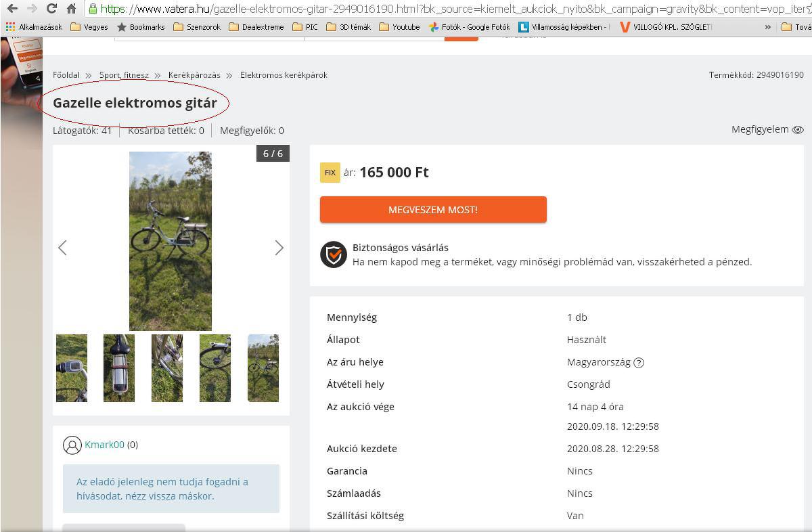Select fifth thumbnail showing whole bike

pos(263,368)
